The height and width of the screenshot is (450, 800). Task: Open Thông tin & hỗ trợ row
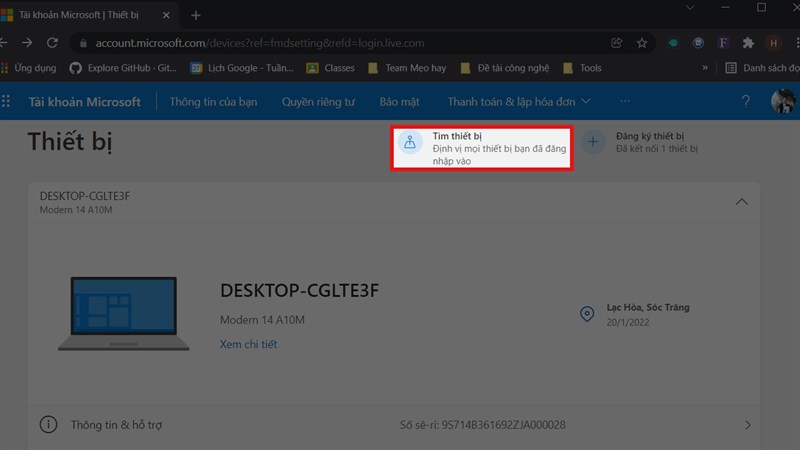point(394,425)
